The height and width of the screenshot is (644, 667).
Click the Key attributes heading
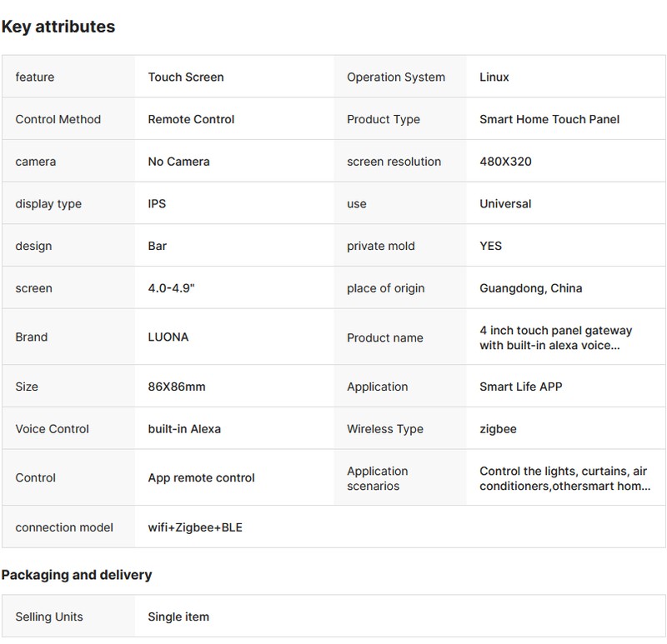[58, 27]
